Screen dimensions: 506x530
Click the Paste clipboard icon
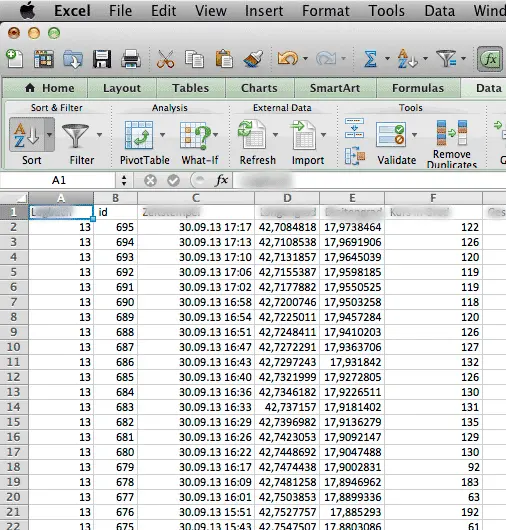click(224, 59)
